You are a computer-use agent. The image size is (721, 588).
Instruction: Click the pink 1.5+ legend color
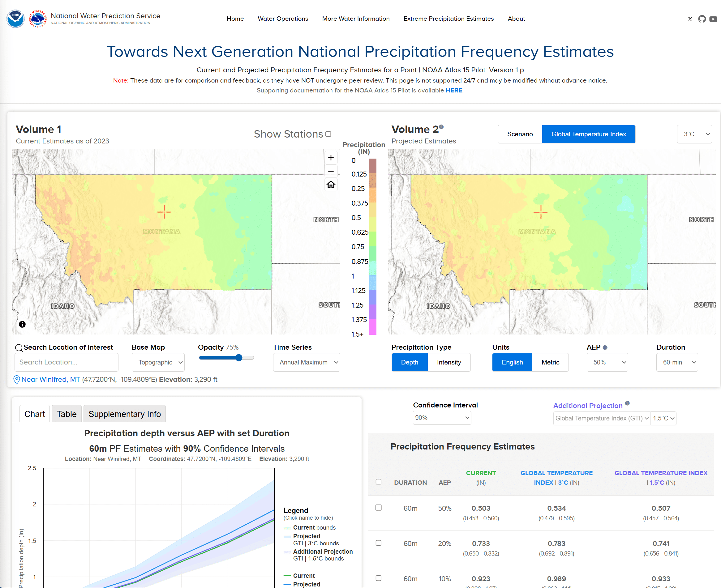tap(372, 327)
